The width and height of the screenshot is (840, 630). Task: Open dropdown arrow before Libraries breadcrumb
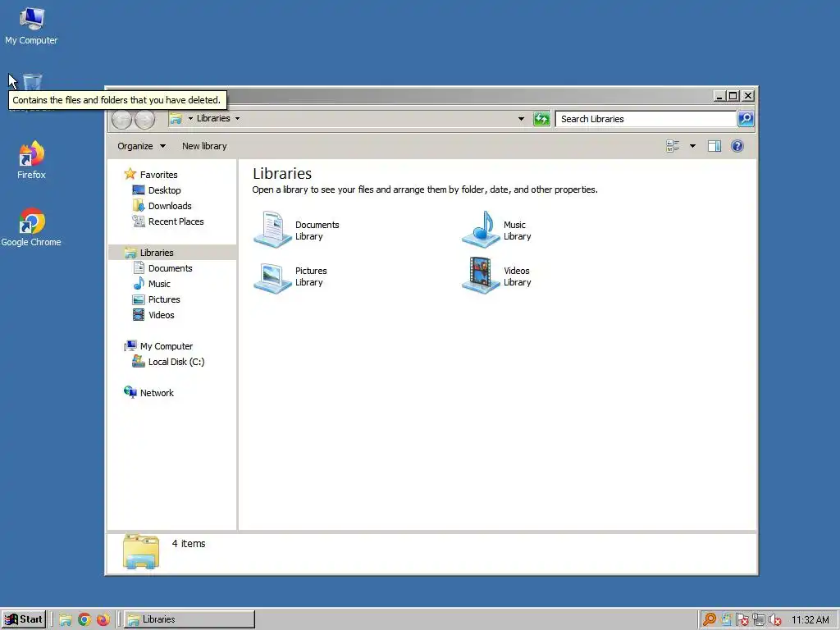190,118
